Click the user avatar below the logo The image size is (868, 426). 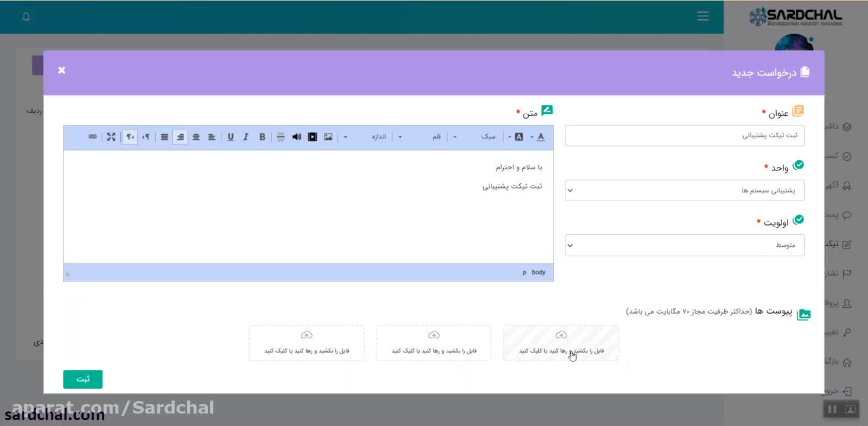(795, 43)
